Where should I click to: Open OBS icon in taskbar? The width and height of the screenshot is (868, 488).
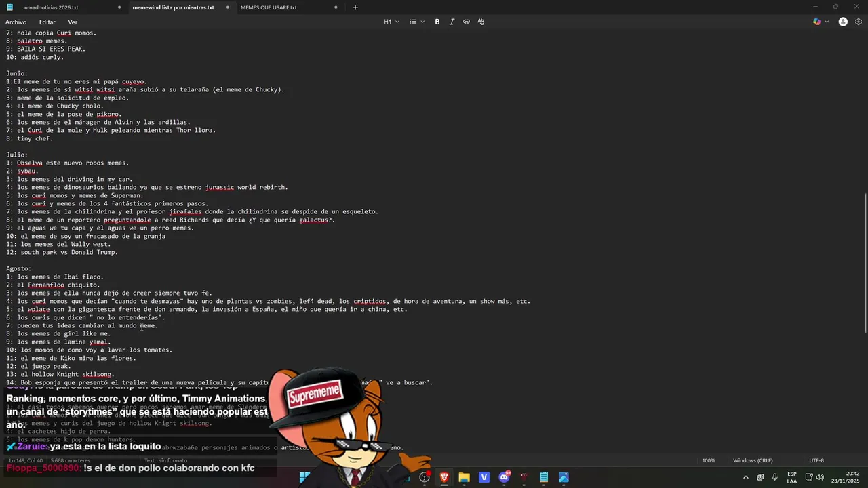tap(425, 477)
